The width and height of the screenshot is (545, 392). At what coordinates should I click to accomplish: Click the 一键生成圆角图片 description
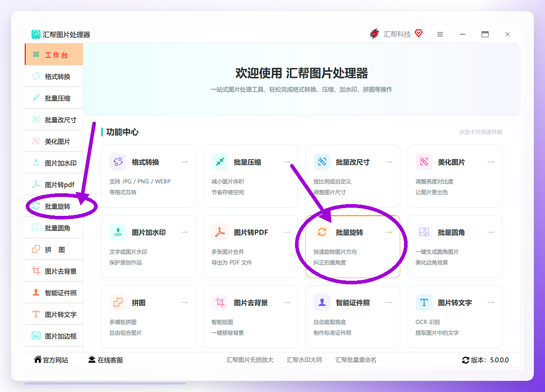[x=437, y=252]
